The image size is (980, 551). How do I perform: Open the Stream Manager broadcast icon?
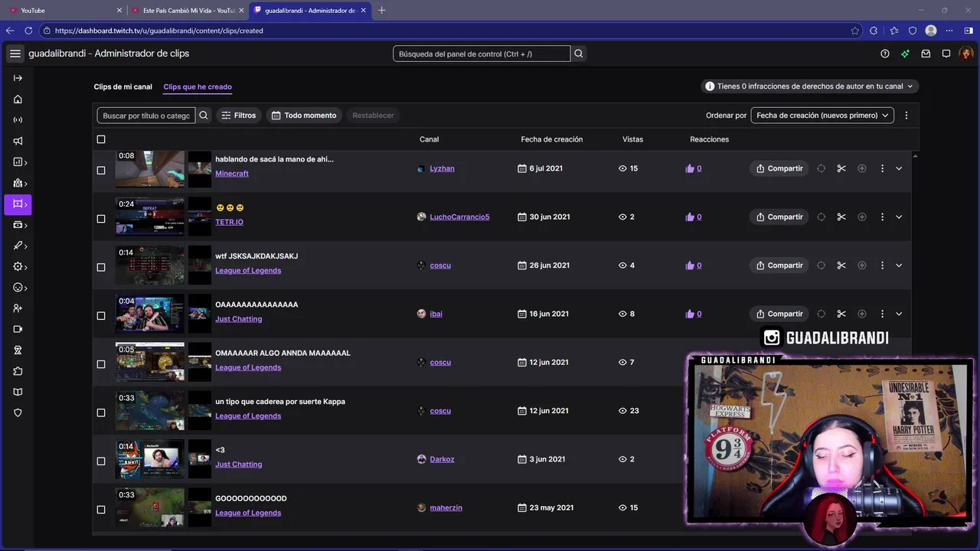[18, 120]
